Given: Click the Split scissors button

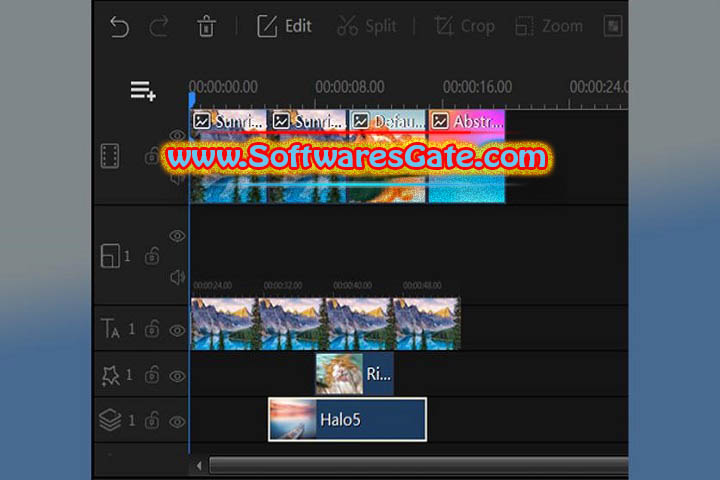Looking at the screenshot, I should point(366,26).
